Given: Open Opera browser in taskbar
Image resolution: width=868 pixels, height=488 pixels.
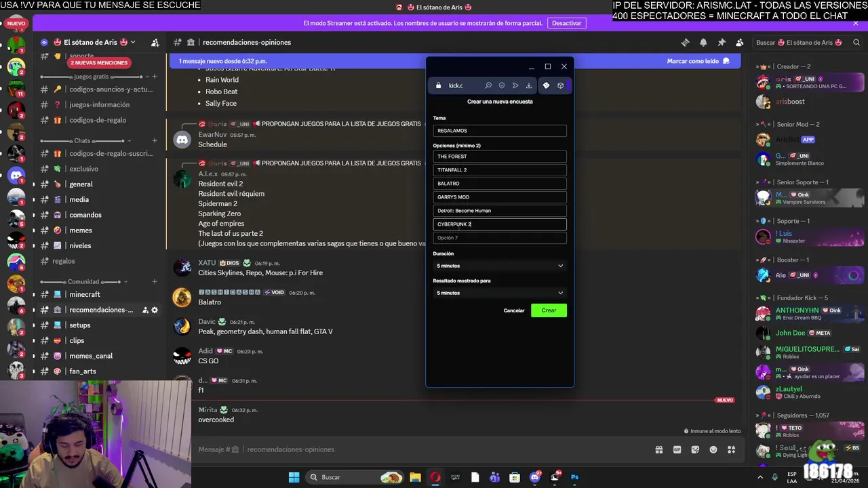Looking at the screenshot, I should 435,477.
